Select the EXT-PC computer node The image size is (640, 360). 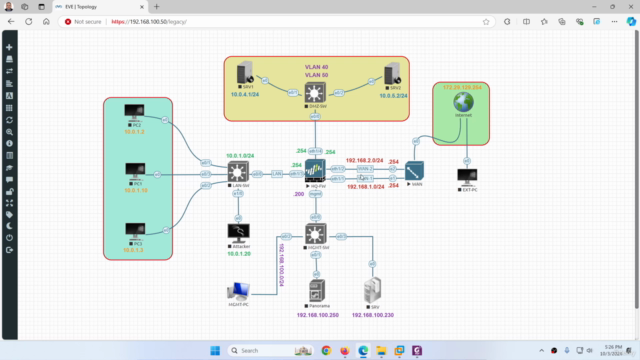(x=467, y=177)
